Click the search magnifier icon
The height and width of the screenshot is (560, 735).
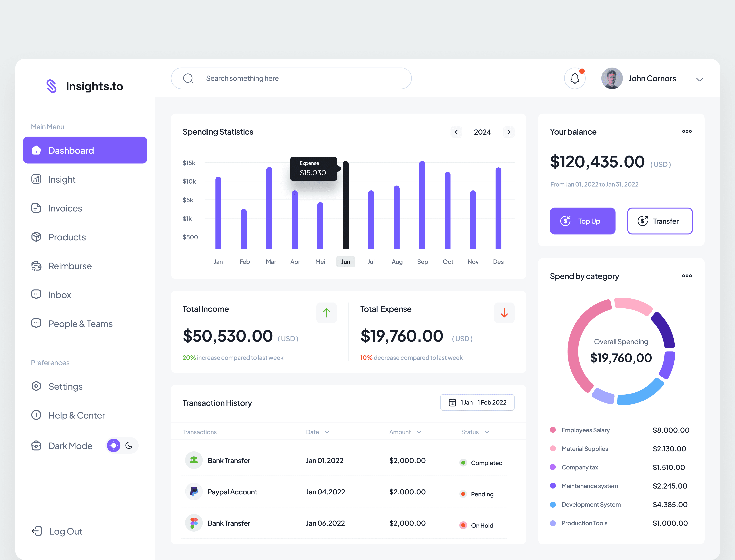(188, 78)
